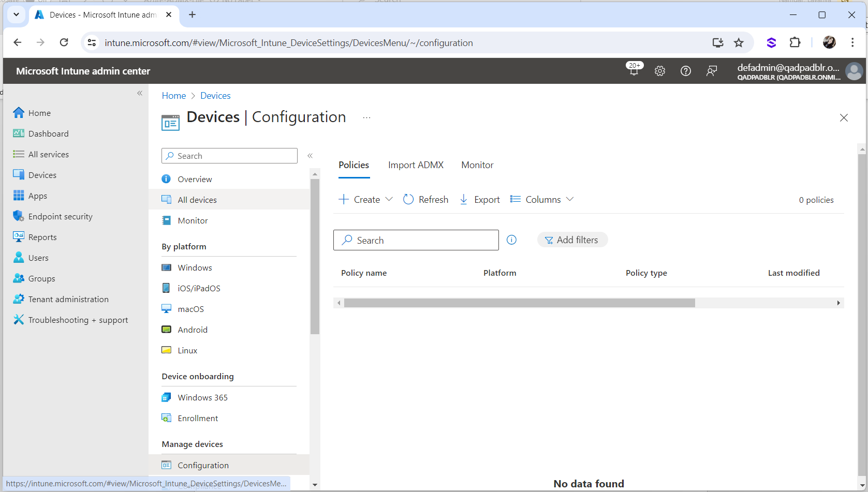Viewport: 868px width, 492px height.
Task: Click the macOS platform icon
Action: coord(166,309)
